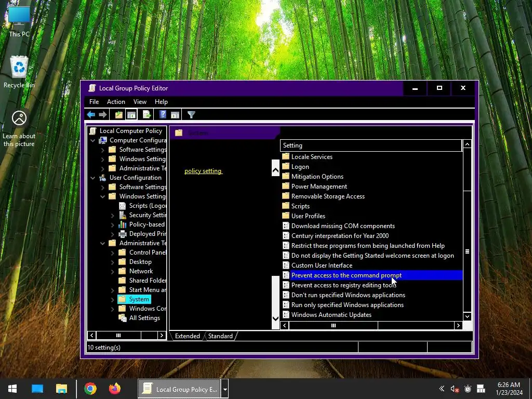The width and height of the screenshot is (532, 399).
Task: Open the Action menu
Action: coord(116,102)
